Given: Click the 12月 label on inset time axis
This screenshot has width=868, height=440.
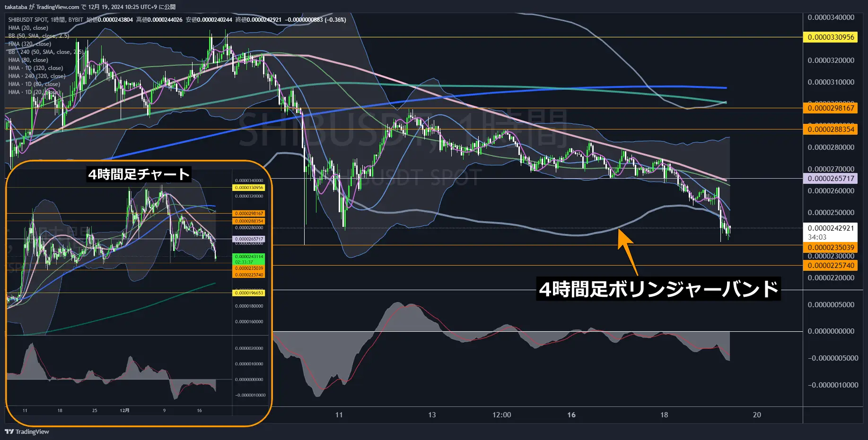Looking at the screenshot, I should pos(124,410).
